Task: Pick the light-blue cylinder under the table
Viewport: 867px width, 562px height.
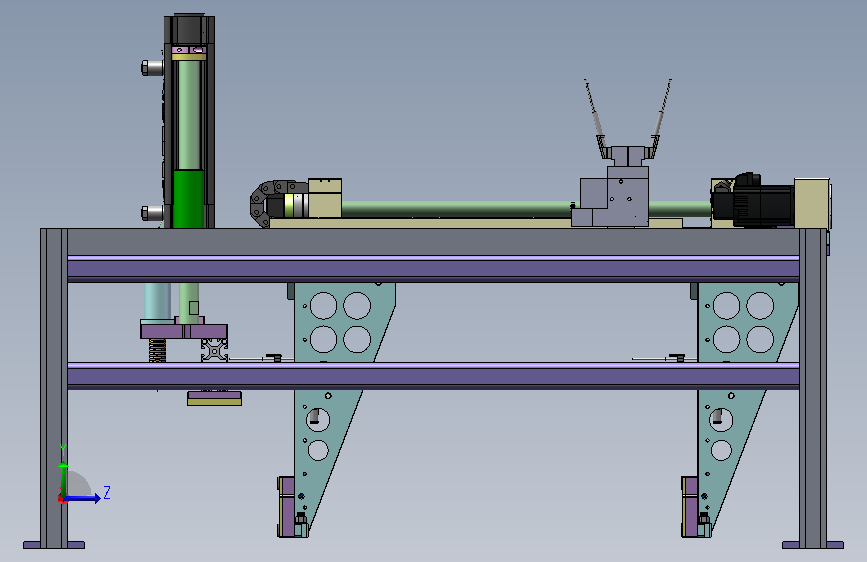Action: pos(157,301)
